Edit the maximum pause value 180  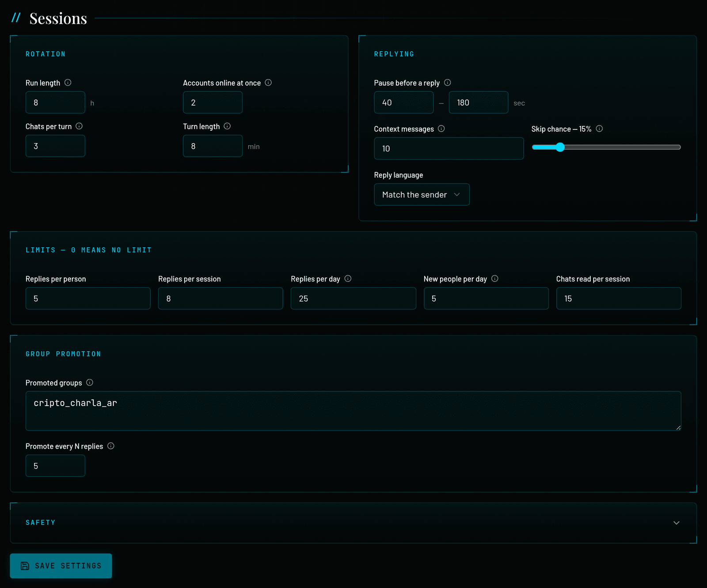pyautogui.click(x=479, y=102)
